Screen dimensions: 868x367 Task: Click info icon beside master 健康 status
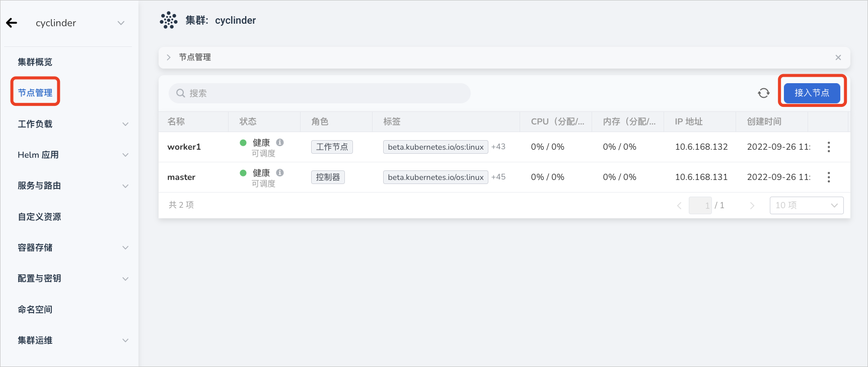(x=280, y=172)
